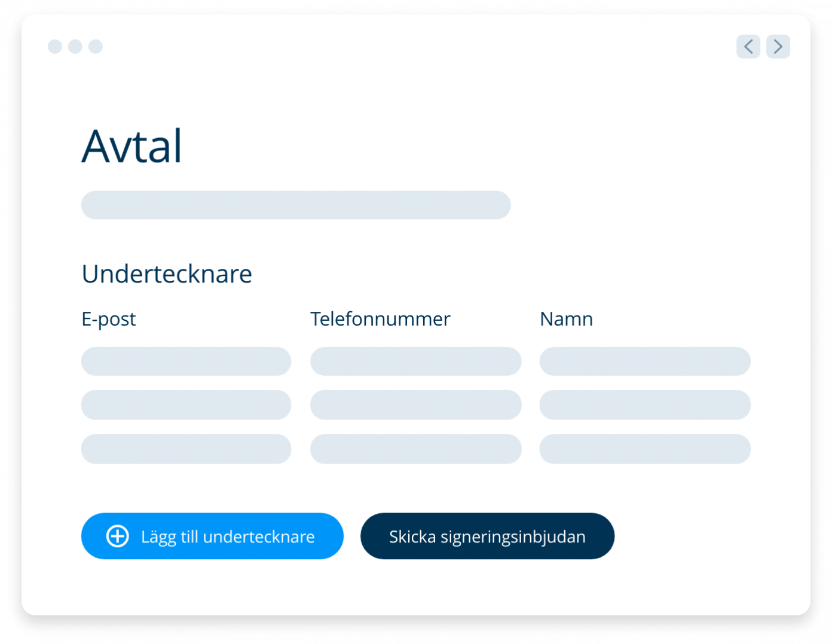Click the back navigation chevron icon
The height and width of the screenshot is (644, 832).
tap(748, 47)
